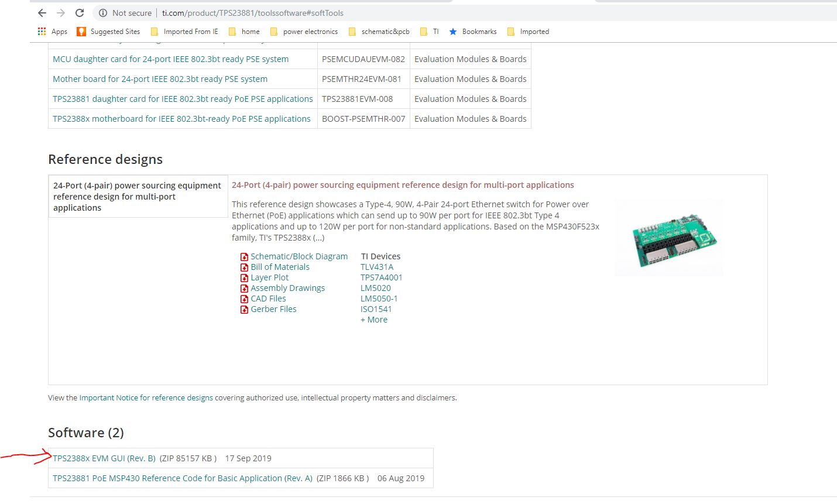Go back with the browser back arrow
This screenshot has height=504, width=837.
coord(42,13)
